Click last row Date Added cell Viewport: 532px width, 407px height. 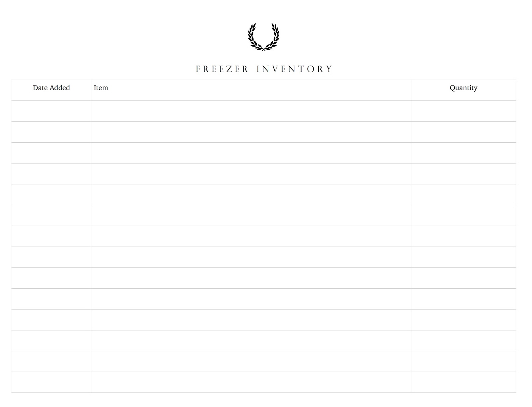51,382
